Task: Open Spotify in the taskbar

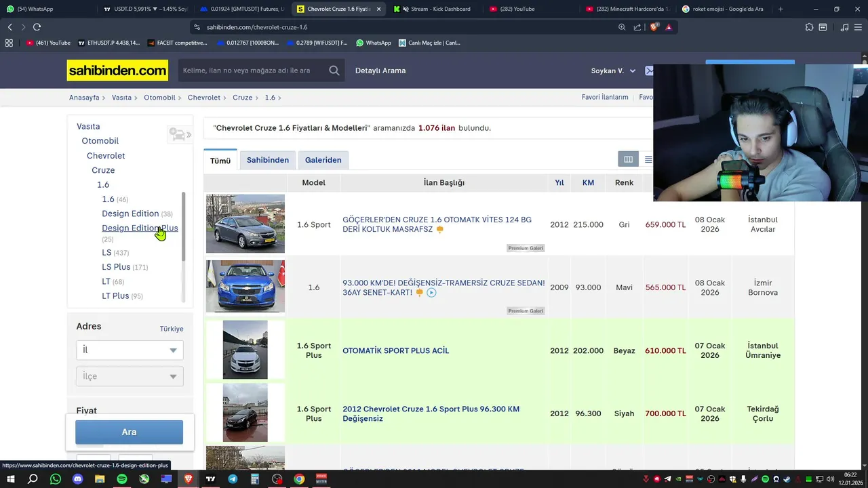Action: tap(122, 479)
